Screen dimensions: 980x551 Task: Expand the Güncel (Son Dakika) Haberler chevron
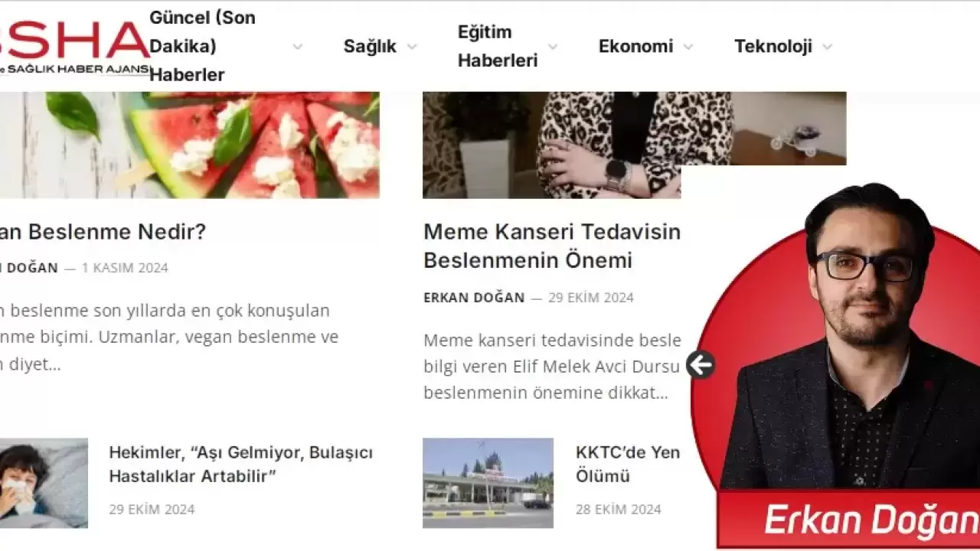pyautogui.click(x=298, y=47)
